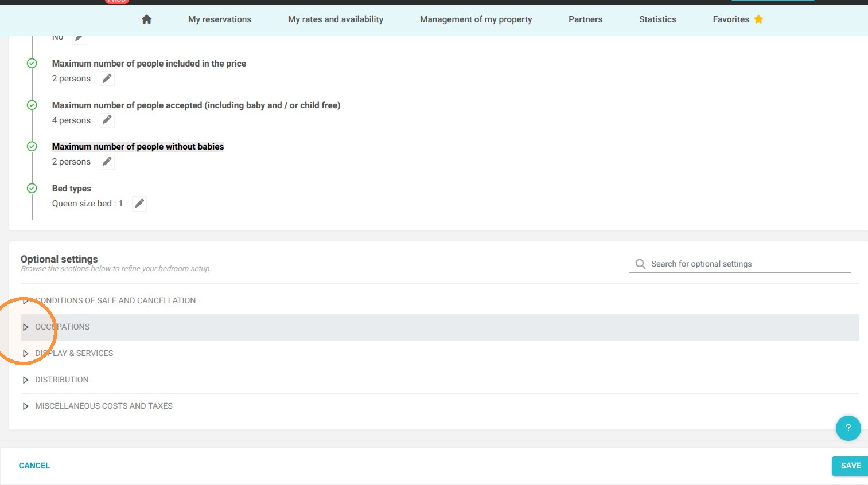Click the Favorites star icon
868x485 pixels.
pos(758,19)
